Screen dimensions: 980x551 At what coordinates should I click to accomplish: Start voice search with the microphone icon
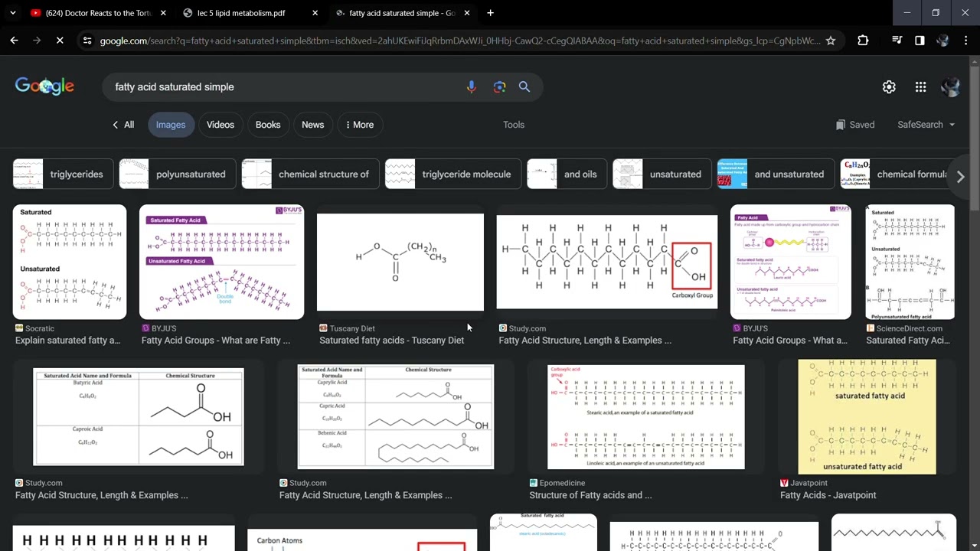471,87
